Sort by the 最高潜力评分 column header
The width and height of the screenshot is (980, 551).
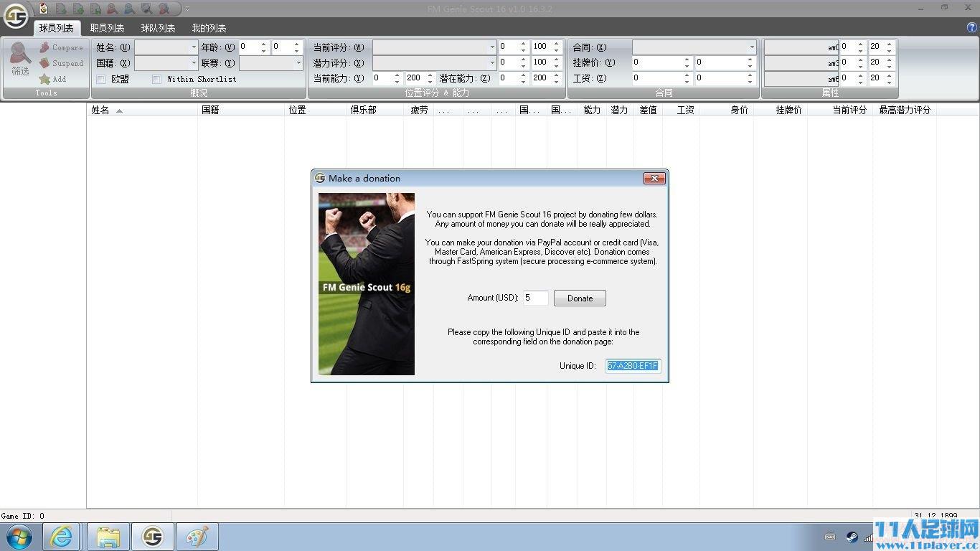(904, 110)
